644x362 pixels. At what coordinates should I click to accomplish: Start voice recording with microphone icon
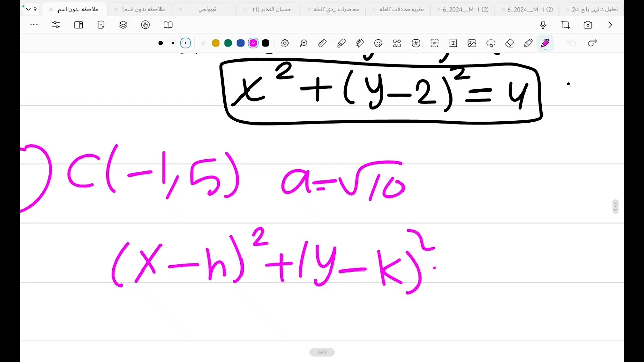tap(543, 25)
